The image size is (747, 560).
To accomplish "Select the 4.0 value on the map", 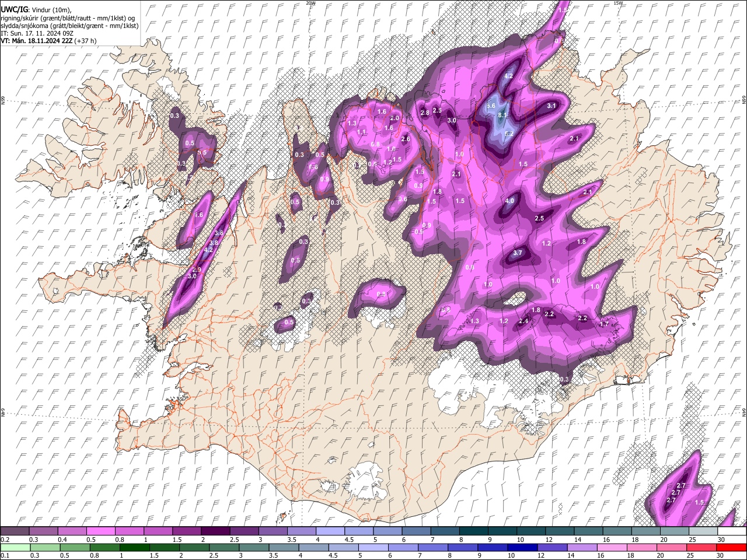I will point(509,201).
